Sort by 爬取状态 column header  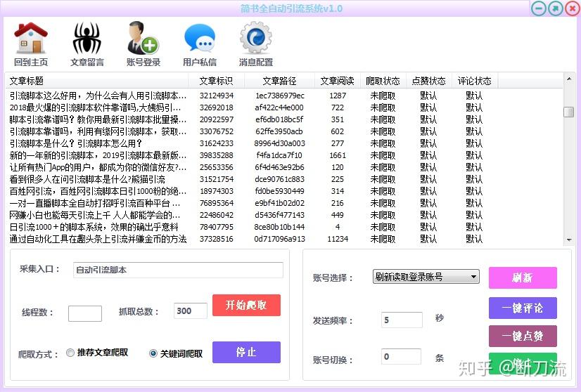point(383,81)
